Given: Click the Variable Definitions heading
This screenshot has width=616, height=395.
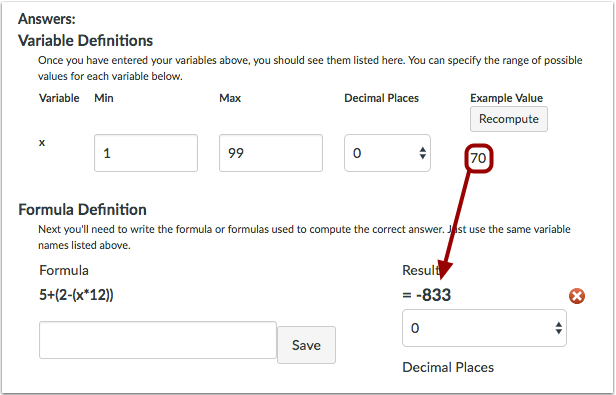Looking at the screenshot, I should 85,40.
